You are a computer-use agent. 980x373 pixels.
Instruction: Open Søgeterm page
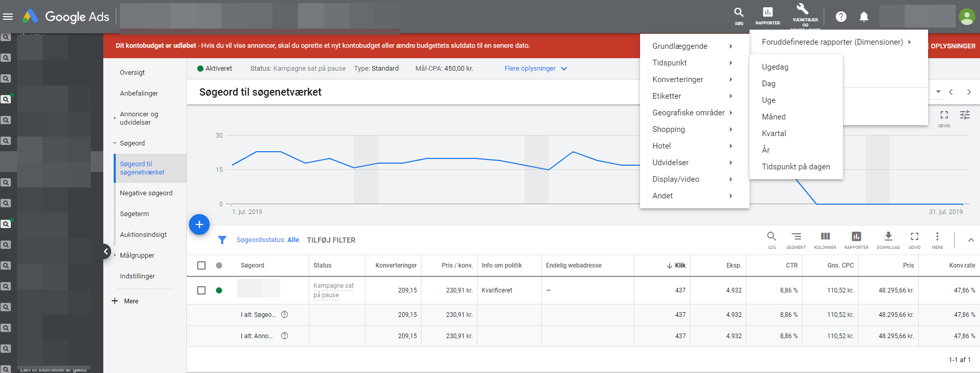pyautogui.click(x=134, y=214)
